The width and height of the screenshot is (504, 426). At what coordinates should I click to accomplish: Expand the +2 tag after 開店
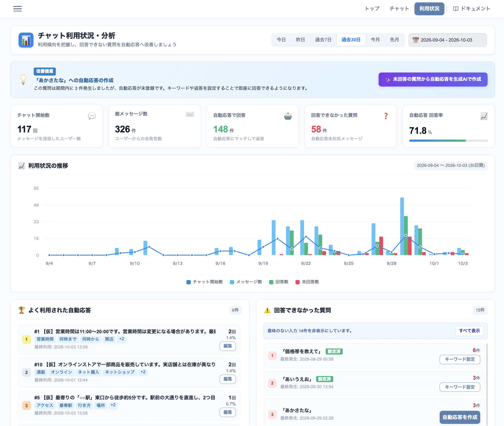click(x=122, y=339)
